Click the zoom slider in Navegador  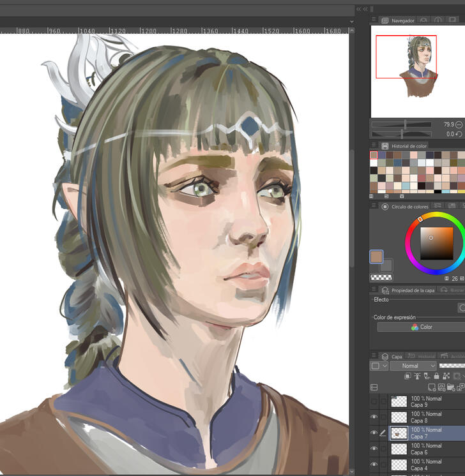pyautogui.click(x=406, y=124)
